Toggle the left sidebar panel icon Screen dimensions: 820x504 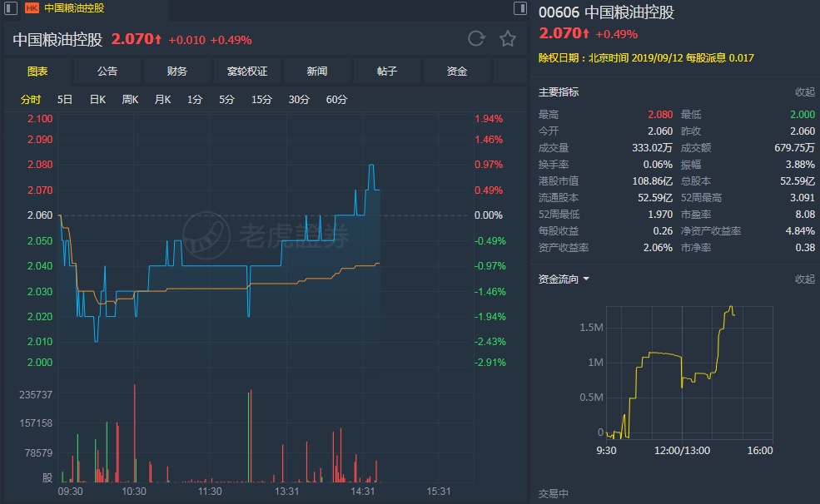tap(11, 7)
